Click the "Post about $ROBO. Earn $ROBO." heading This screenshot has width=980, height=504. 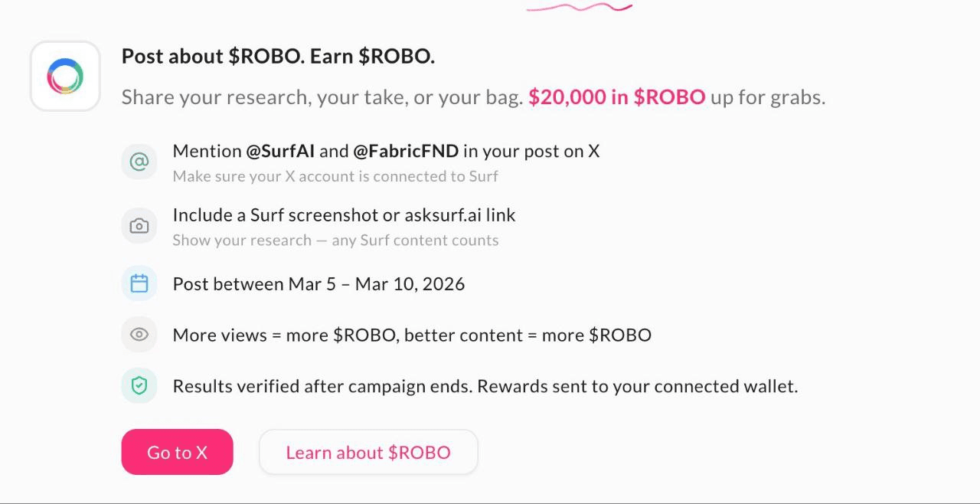coord(278,56)
